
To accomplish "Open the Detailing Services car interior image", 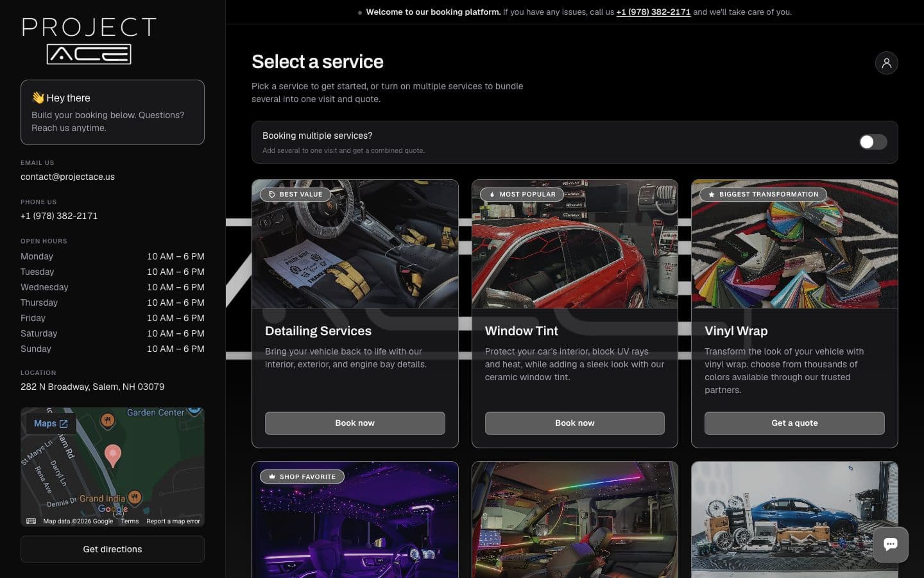I will coord(355,244).
